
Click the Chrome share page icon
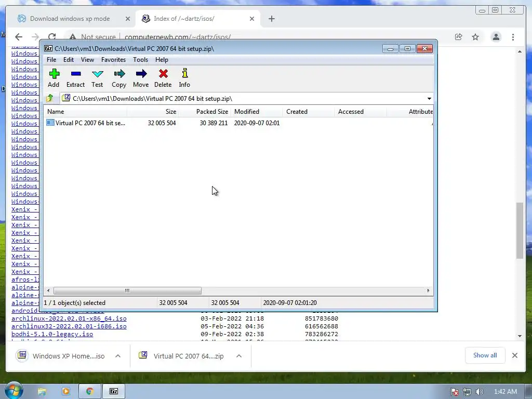458,37
